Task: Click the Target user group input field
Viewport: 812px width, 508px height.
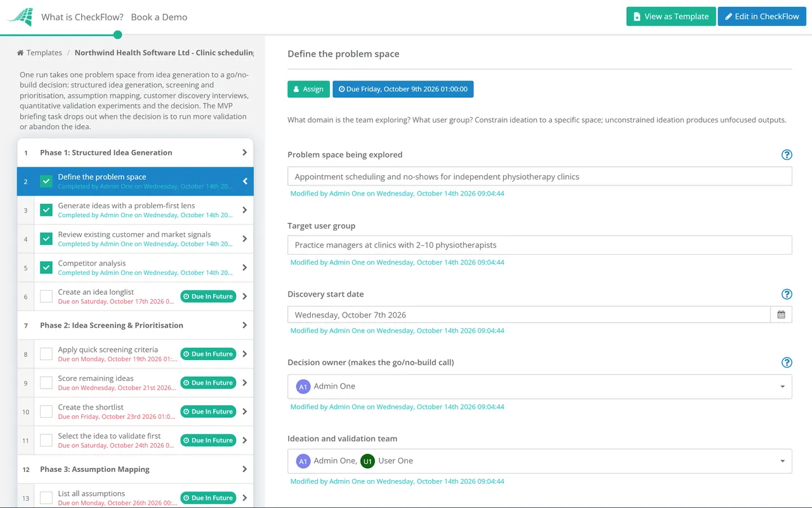Action: pyautogui.click(x=540, y=245)
